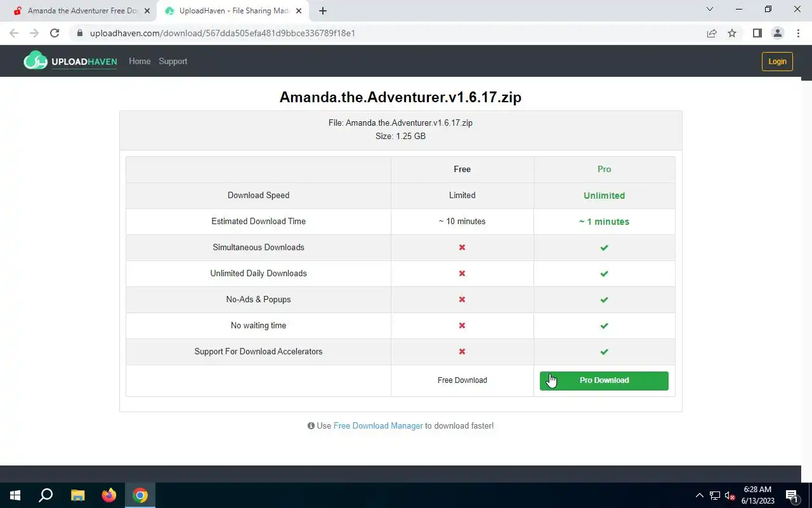Viewport: 812px width, 508px height.
Task: Open the taskbar clock and date
Action: [758, 495]
